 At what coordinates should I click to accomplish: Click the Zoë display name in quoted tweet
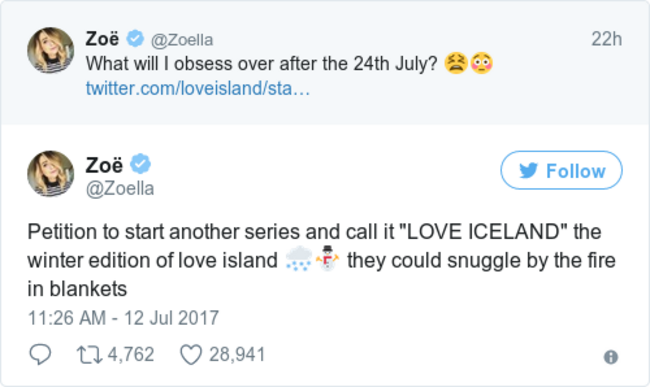[102, 39]
